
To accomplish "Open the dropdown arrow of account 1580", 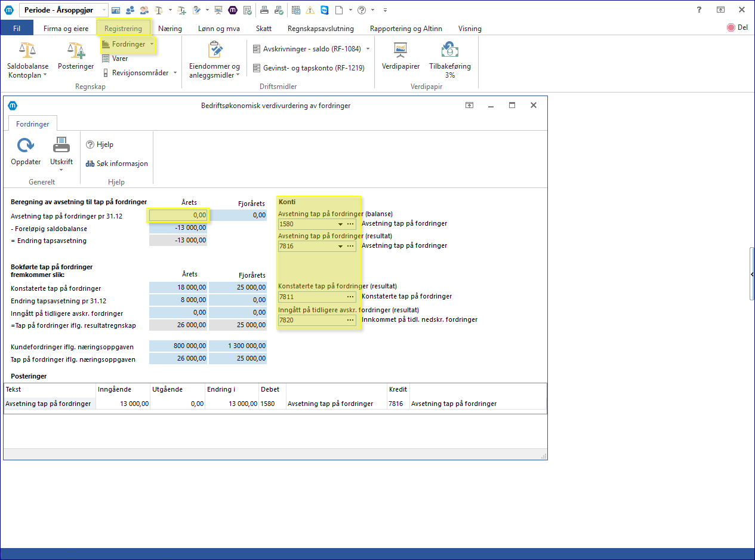I will click(341, 224).
